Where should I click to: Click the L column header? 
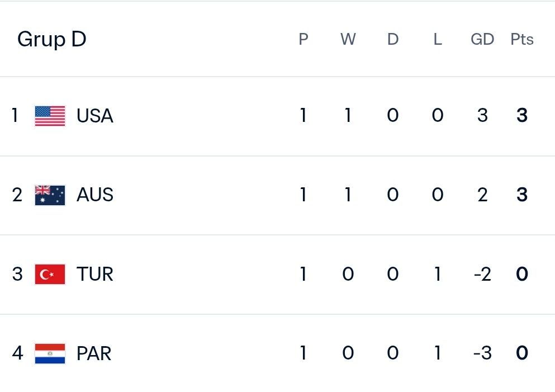[438, 39]
